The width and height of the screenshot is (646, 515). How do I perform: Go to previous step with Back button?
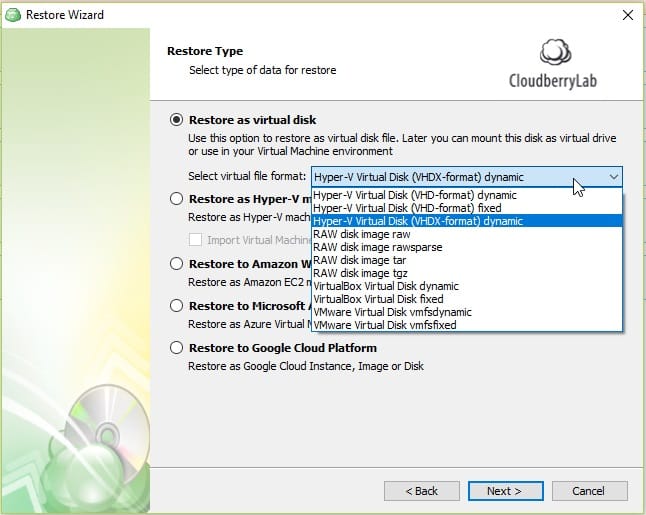422,491
